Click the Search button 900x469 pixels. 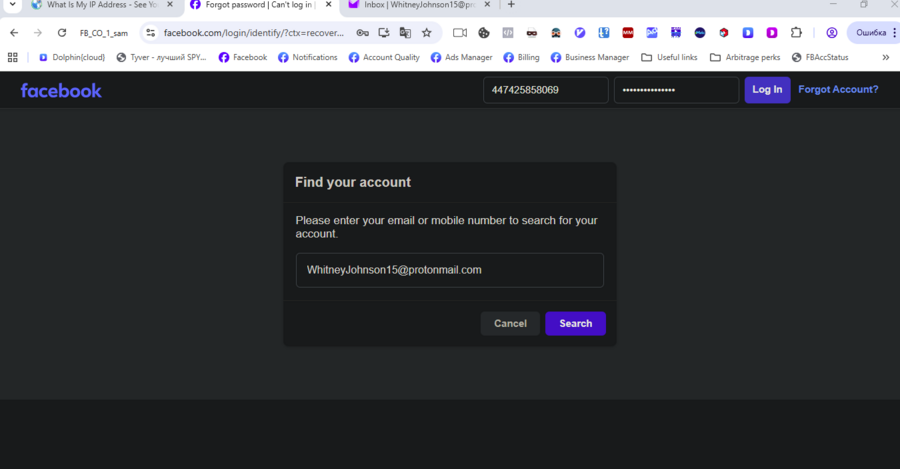tap(575, 323)
